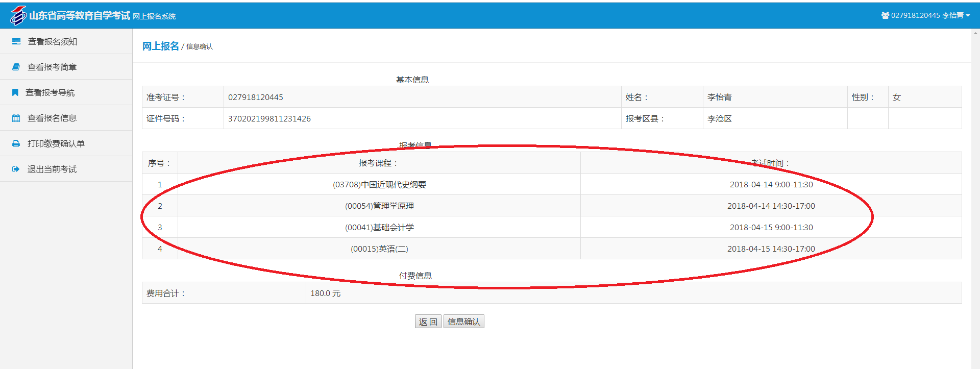Select the 中国近现代史纲要 course row
Viewport: 980px width, 369px height.
click(x=379, y=184)
